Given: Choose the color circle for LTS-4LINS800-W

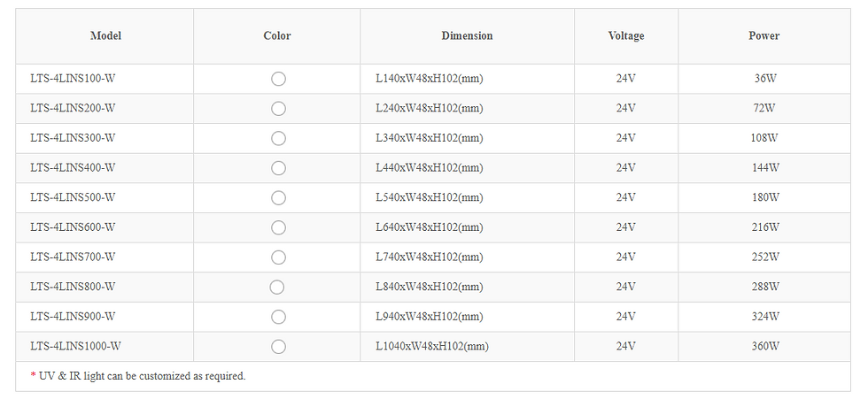Looking at the screenshot, I should point(276,287).
